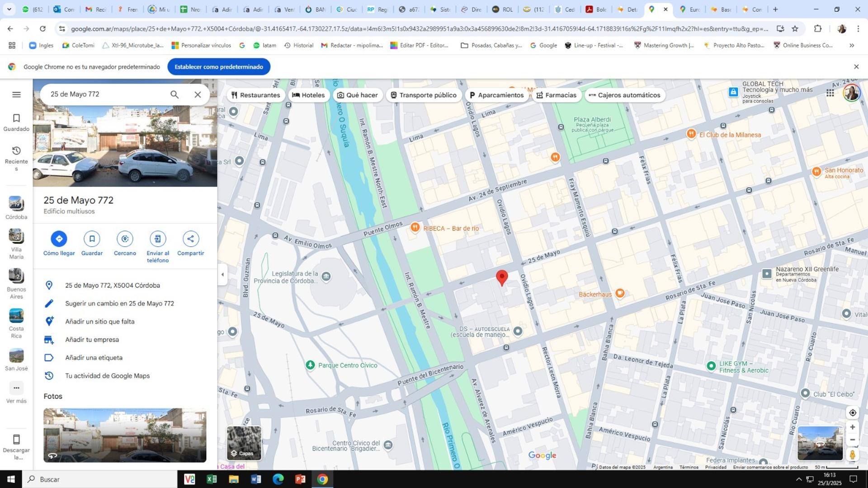Viewport: 868px width, 488px height.
Task: Click the red location pin marker
Action: (x=502, y=277)
